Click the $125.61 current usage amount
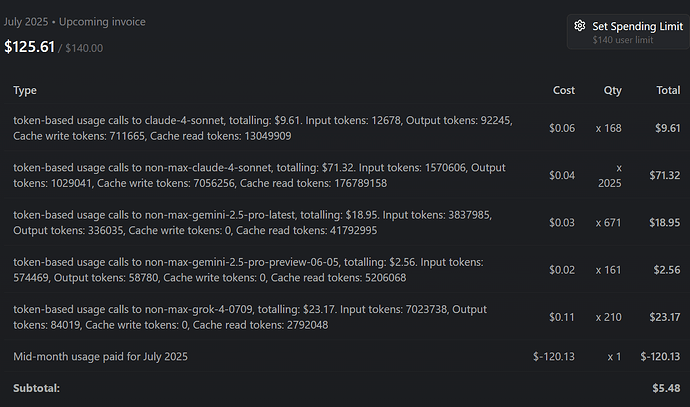 29,47
